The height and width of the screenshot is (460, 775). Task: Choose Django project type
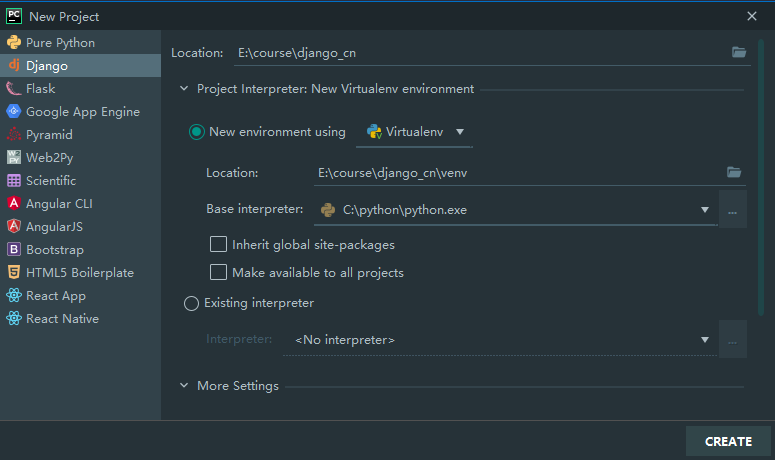[81, 65]
